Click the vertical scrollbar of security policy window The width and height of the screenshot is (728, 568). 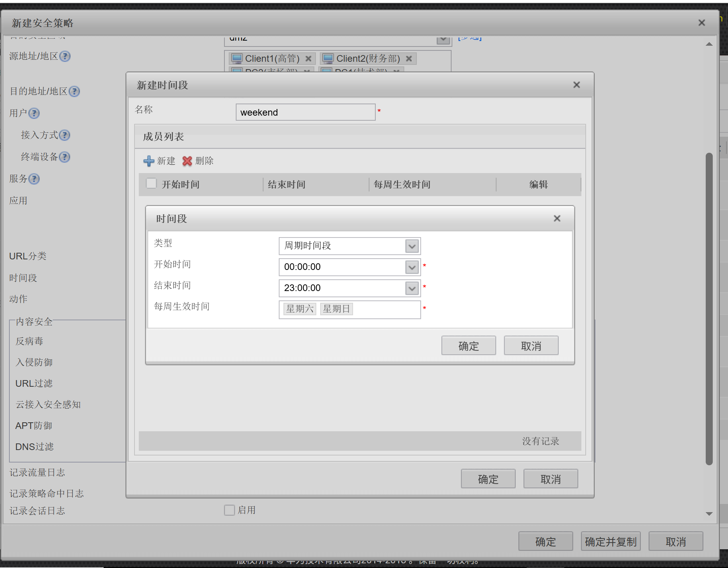point(709,309)
